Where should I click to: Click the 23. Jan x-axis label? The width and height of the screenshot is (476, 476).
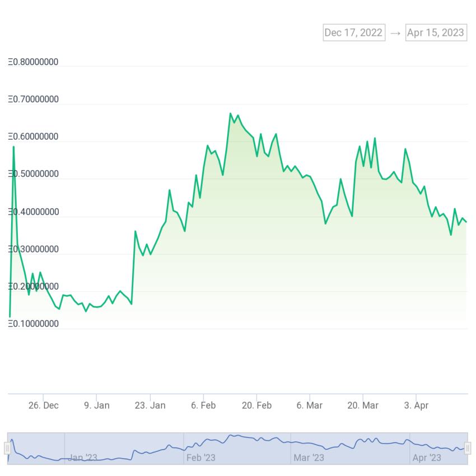[150, 405]
